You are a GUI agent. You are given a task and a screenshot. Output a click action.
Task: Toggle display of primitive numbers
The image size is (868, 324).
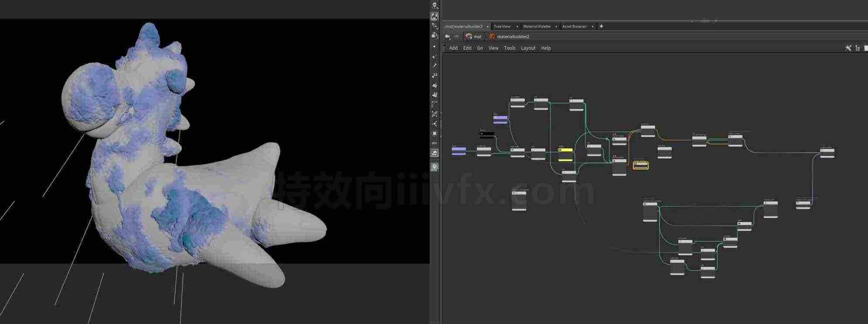coord(434,95)
